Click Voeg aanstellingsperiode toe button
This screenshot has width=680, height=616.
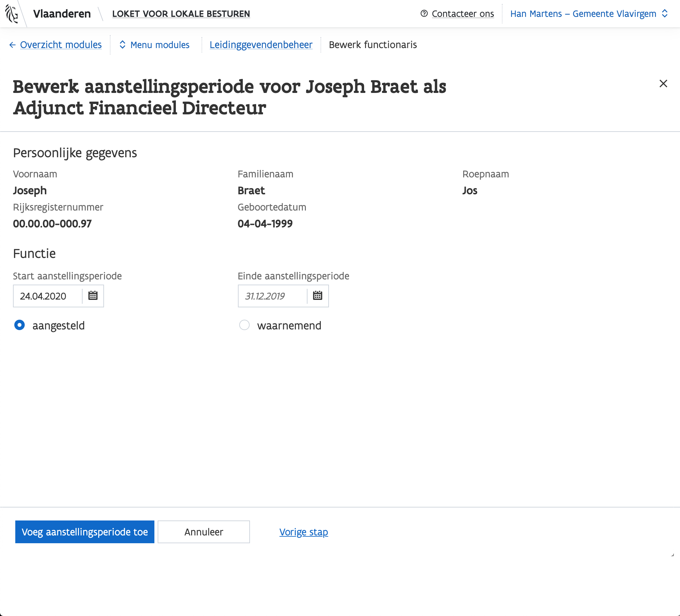pos(85,532)
